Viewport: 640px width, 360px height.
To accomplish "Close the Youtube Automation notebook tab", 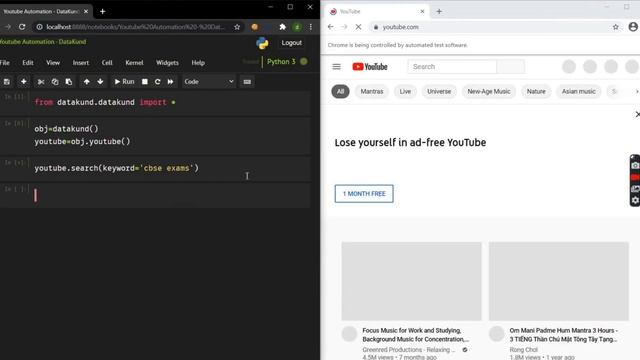I will [x=86, y=11].
